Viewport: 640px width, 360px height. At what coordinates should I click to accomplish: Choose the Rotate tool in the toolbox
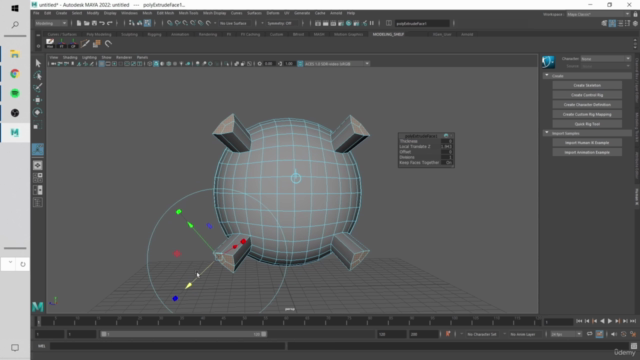tap(38, 112)
